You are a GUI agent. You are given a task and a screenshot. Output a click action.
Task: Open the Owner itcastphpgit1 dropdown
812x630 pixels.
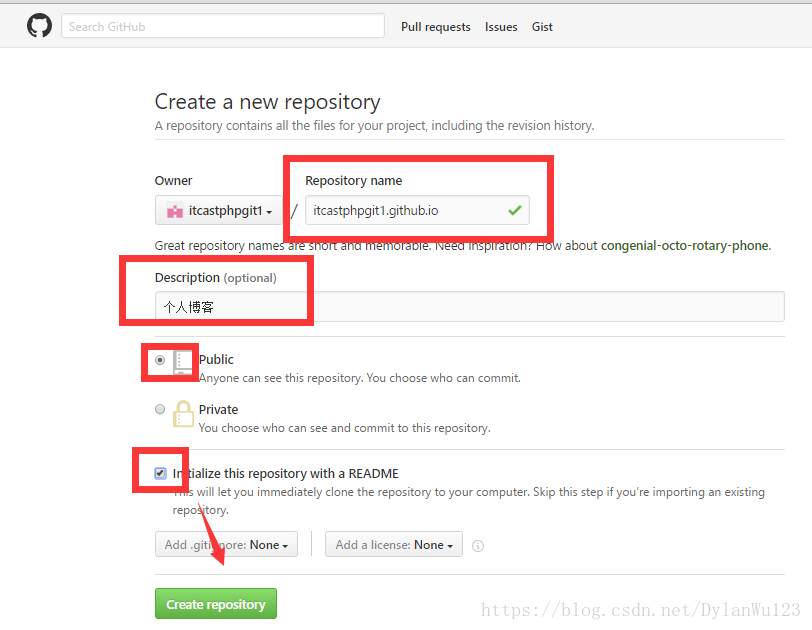[x=219, y=210]
